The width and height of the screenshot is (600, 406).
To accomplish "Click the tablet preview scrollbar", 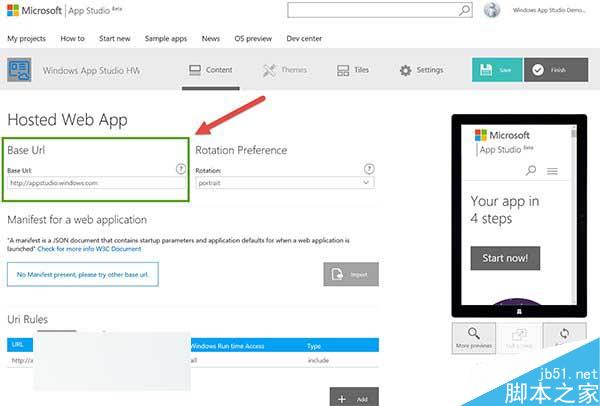I will click(x=573, y=214).
